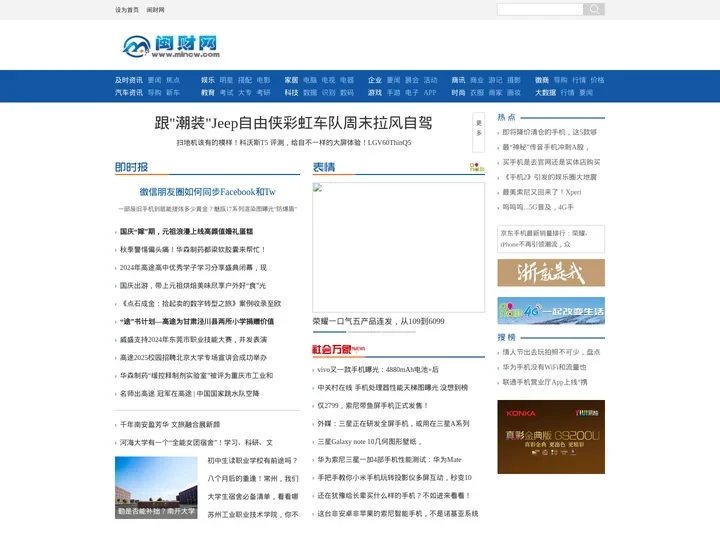Viewport: 720px width, 540px height.
Task: Select the third slideshow progress indicator bar
Action: point(399,332)
